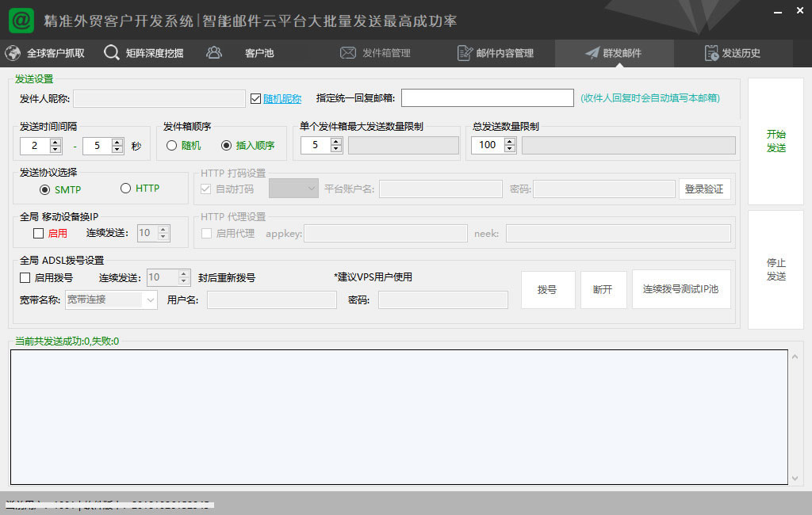Click the log area scrollbar down arrow
Screen dimensions: 812x515
point(795,478)
